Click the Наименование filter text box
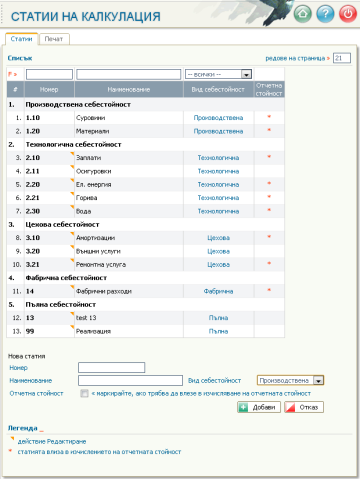This screenshot has width=360, height=479. 129,74
